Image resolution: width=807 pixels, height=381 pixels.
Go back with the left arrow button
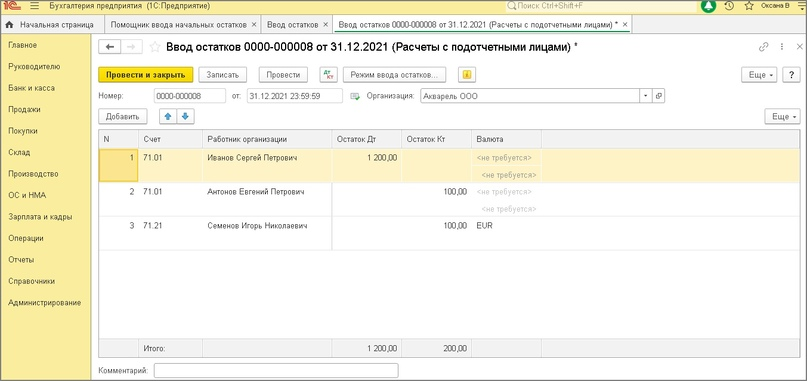pos(110,47)
